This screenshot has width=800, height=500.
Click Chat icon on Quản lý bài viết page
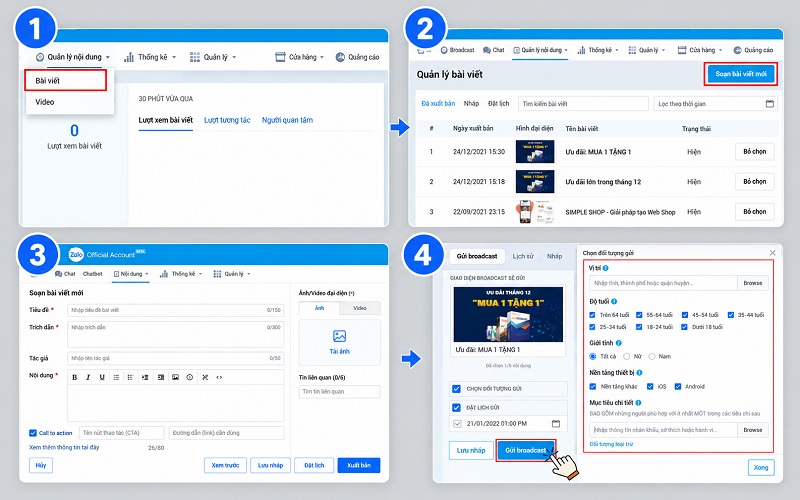[487, 50]
